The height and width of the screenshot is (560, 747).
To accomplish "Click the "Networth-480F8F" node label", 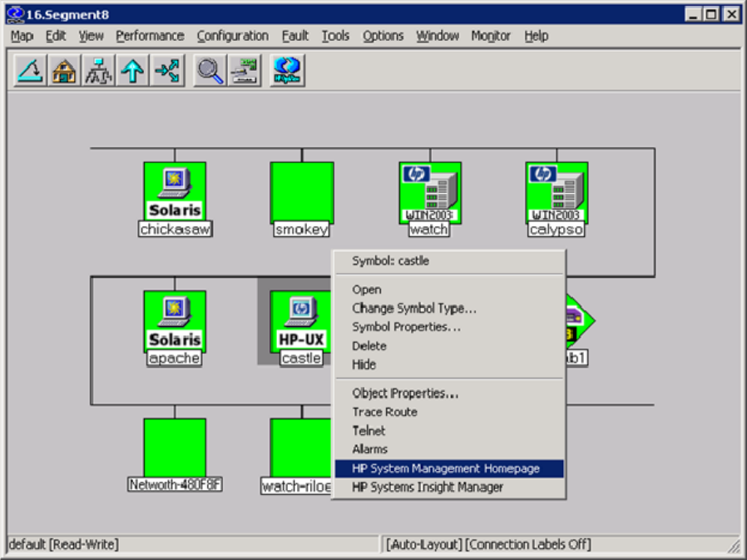I will (175, 485).
